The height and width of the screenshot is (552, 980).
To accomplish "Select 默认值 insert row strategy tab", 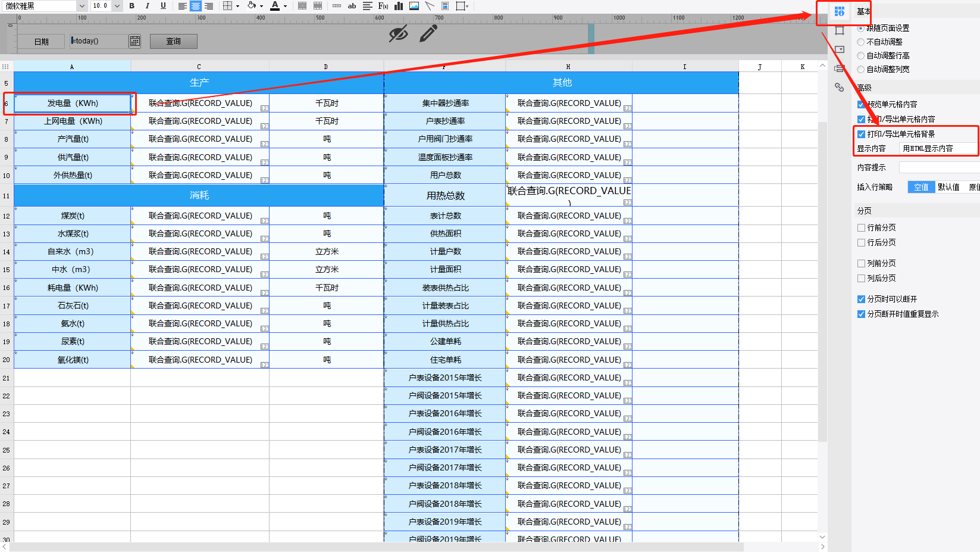I will pos(948,187).
